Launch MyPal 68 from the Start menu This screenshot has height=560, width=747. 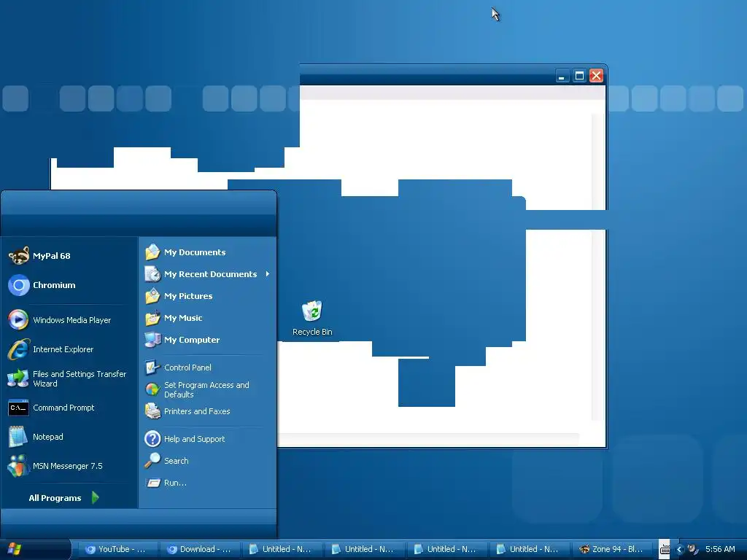tap(69, 256)
